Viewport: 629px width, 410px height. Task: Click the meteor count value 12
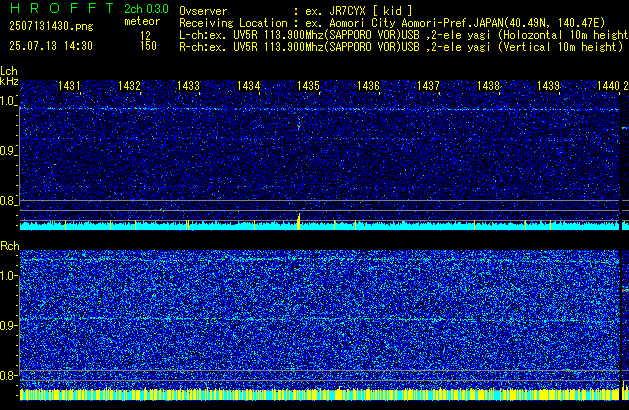tap(146, 36)
